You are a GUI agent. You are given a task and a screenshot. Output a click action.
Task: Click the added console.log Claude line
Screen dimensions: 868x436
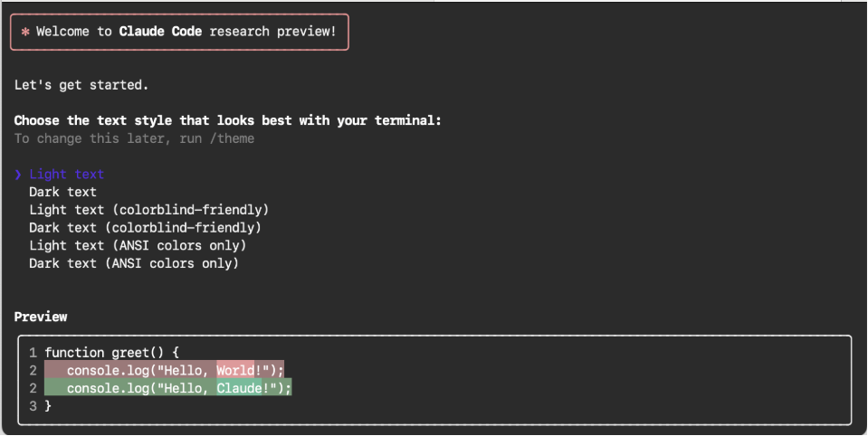click(168, 388)
